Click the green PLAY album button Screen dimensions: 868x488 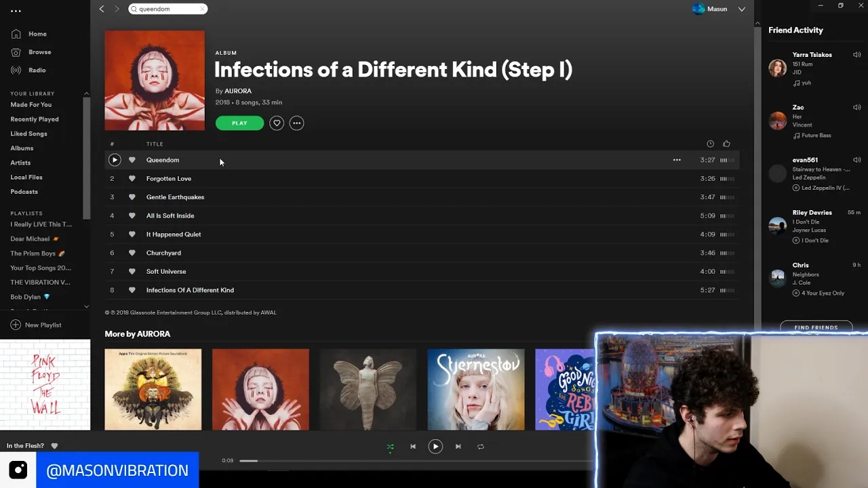[239, 123]
